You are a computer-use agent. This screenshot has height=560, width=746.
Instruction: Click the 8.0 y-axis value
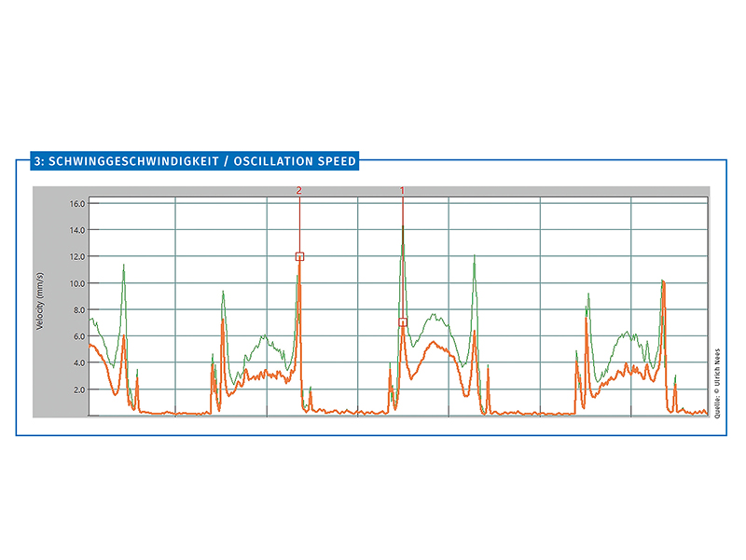pos(77,310)
